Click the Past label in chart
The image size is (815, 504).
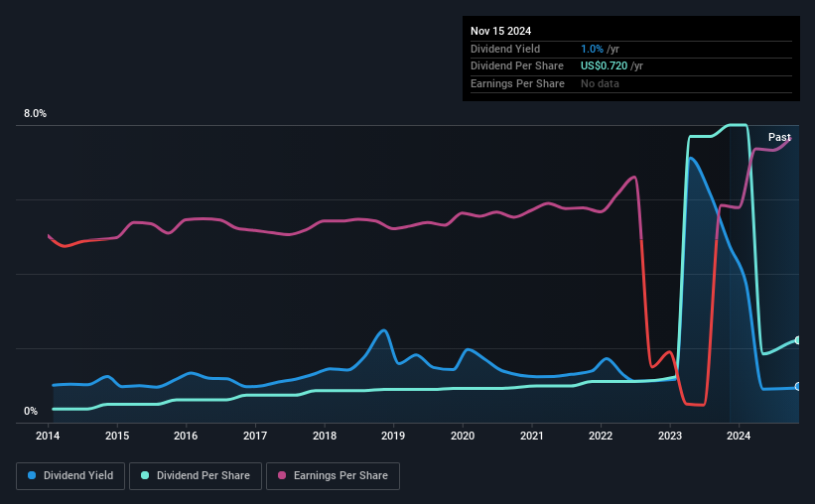click(779, 137)
